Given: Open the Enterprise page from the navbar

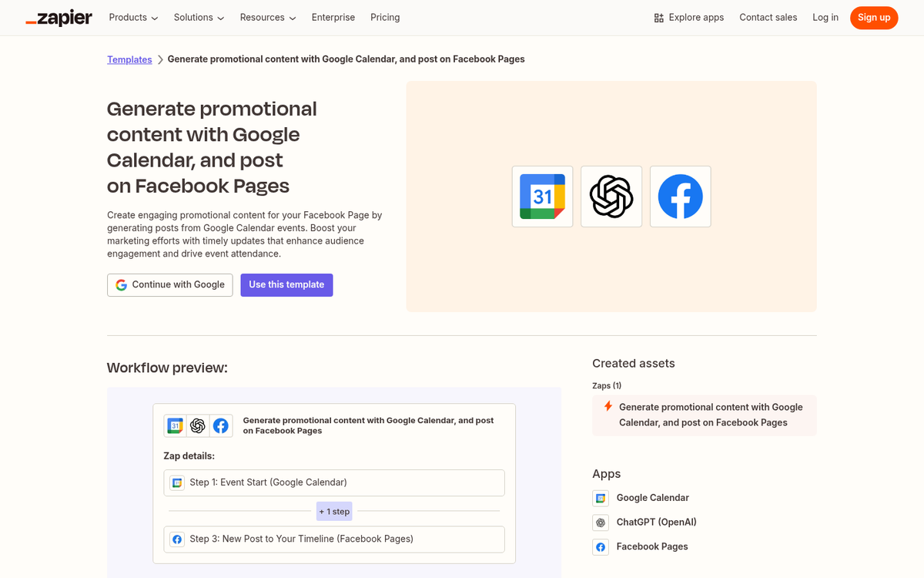Looking at the screenshot, I should (333, 17).
